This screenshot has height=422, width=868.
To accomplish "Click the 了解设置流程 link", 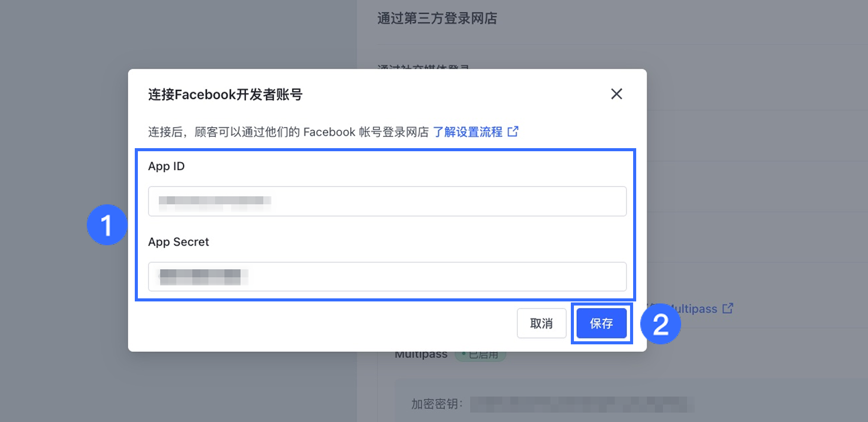I will point(468,132).
